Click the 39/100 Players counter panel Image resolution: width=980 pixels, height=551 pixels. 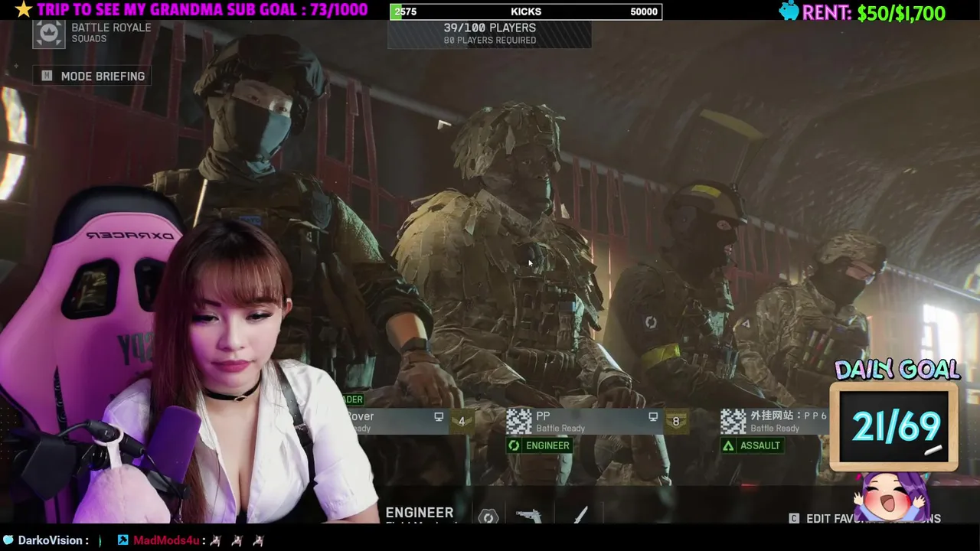(489, 34)
